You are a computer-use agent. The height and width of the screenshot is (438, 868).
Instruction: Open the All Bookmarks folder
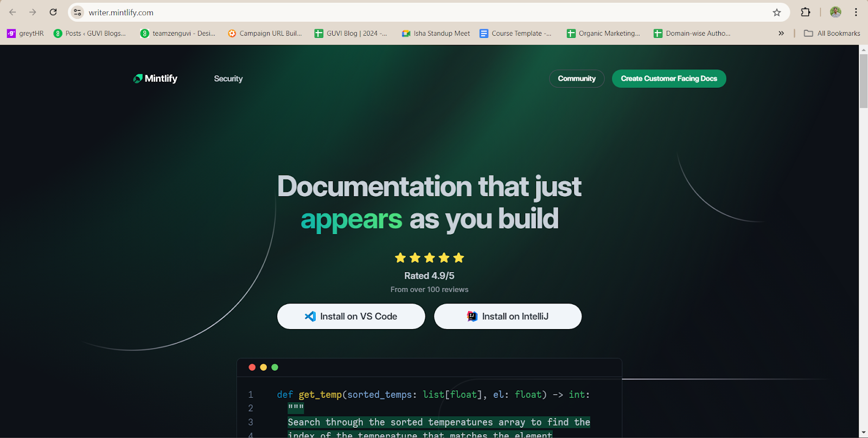point(832,33)
